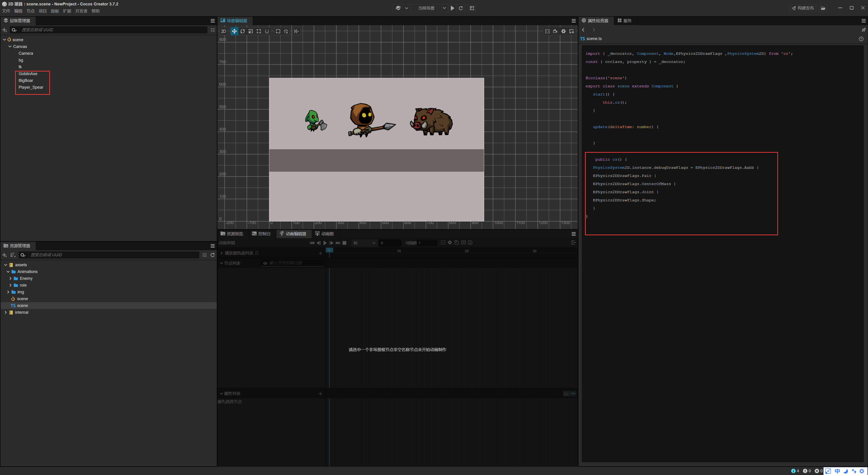Click the hierarchy search input field

pos(113,30)
